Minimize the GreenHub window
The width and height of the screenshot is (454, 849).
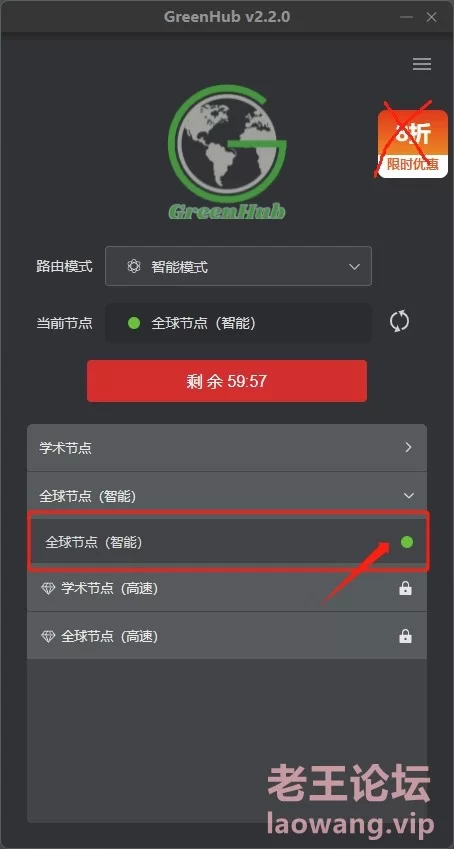point(406,17)
